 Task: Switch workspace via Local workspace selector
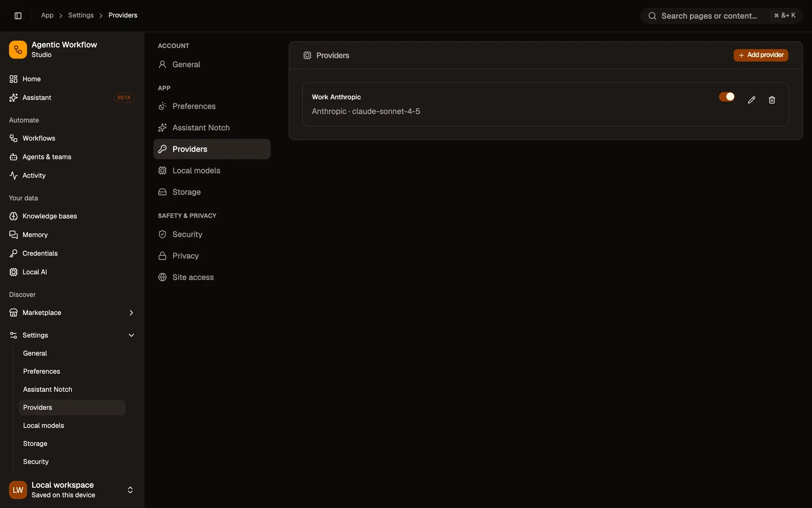(x=72, y=490)
